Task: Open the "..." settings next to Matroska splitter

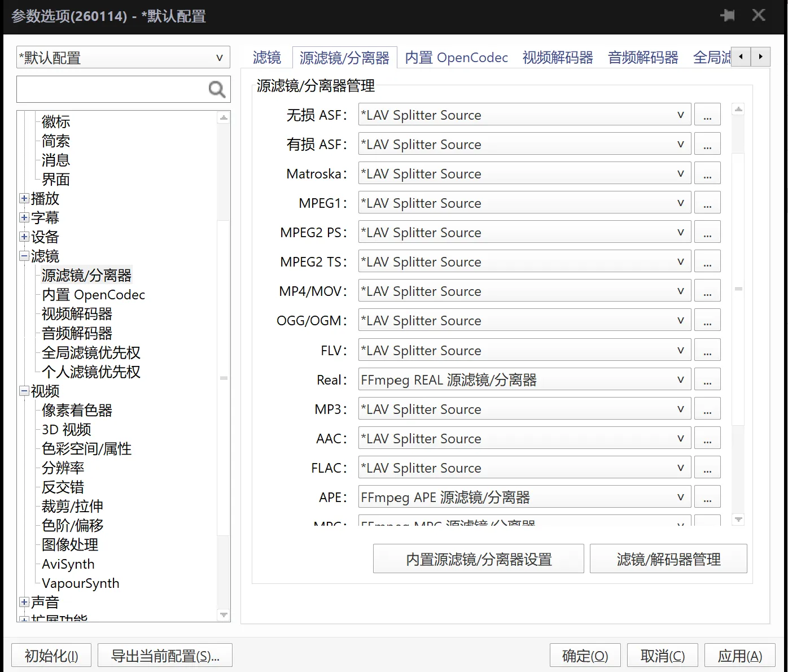Action: coord(707,173)
